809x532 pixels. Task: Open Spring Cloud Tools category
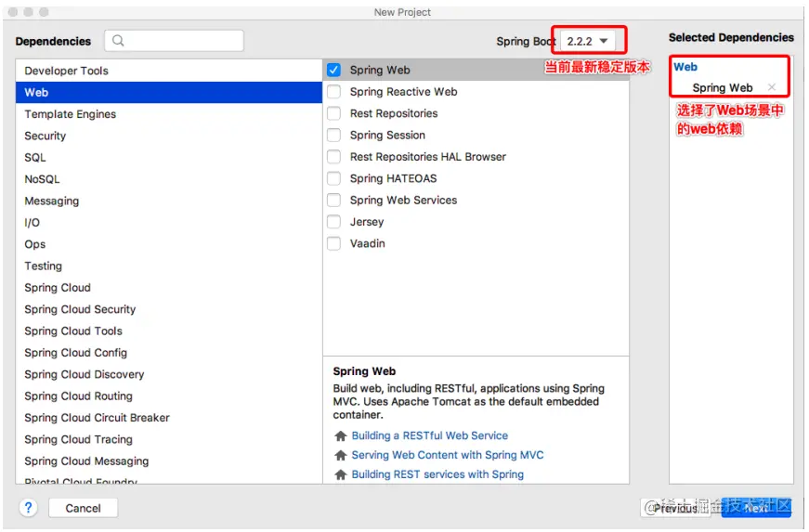(169, 331)
